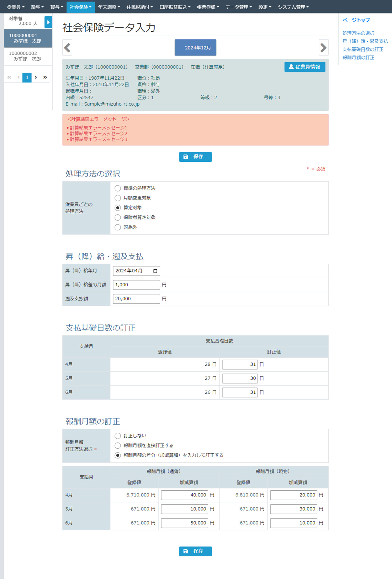Choose 訂正しない radio option
The height and width of the screenshot is (579, 392).
118,435
